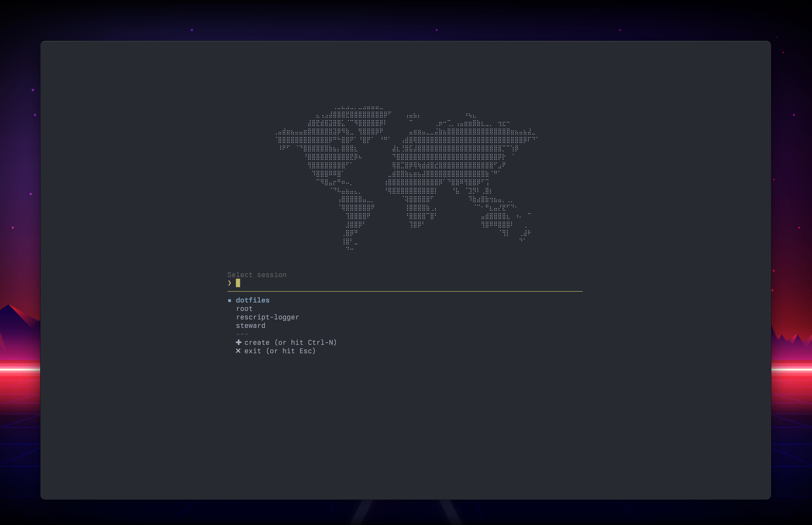The image size is (812, 525).
Task: Focus the yellow cursor block in prompt
Action: click(238, 283)
